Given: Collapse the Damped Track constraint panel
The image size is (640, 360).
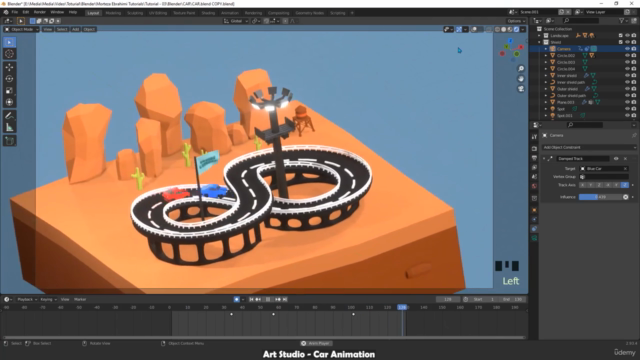Looking at the screenshot, I should pyautogui.click(x=544, y=158).
